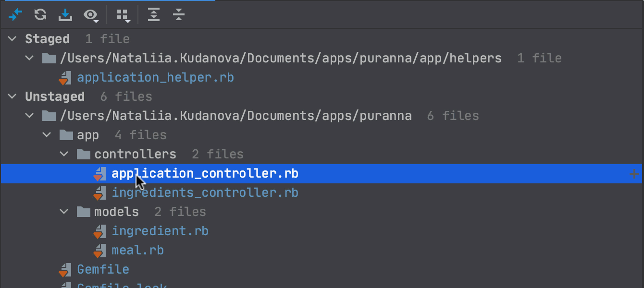
Task: Click the application_controller.rb file icon
Action: (x=99, y=174)
